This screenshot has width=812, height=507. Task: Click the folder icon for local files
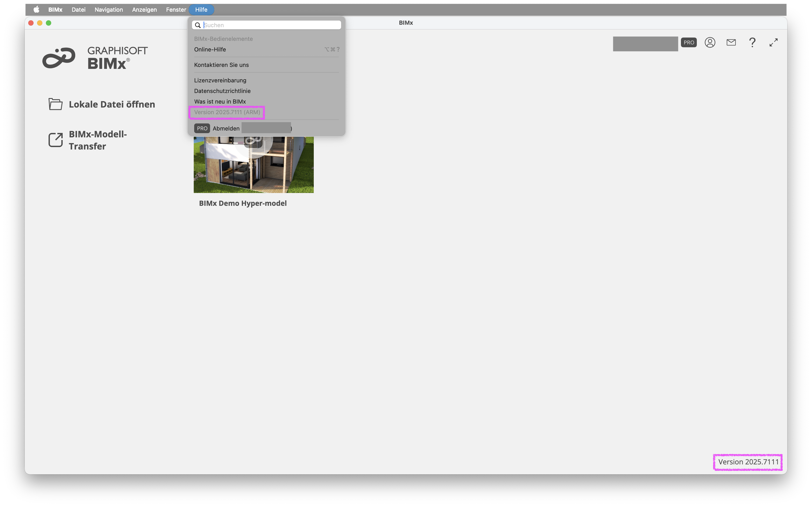click(55, 104)
